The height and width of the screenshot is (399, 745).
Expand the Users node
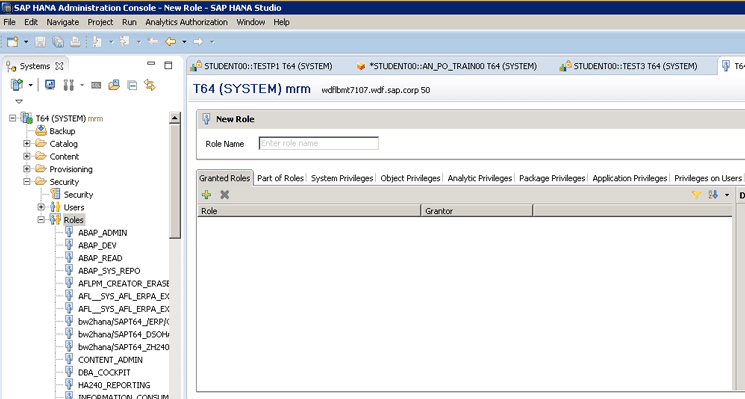pyautogui.click(x=41, y=207)
